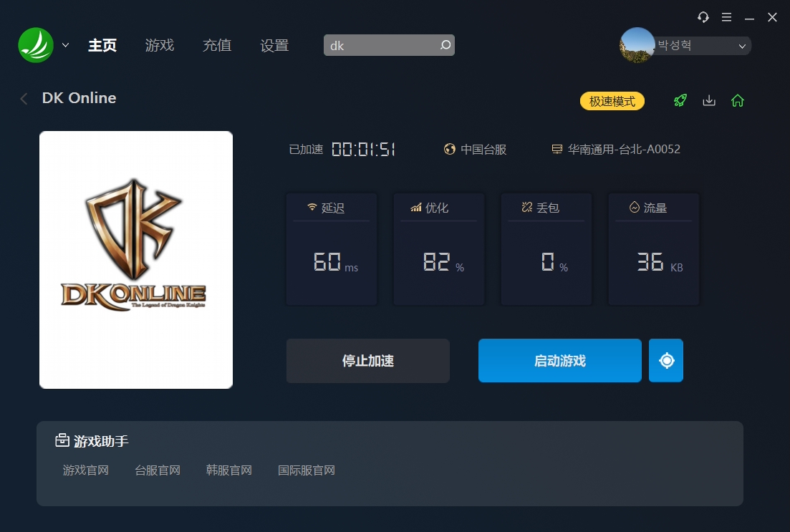Click the green app logo
Viewport: 790px width, 532px height.
36,45
